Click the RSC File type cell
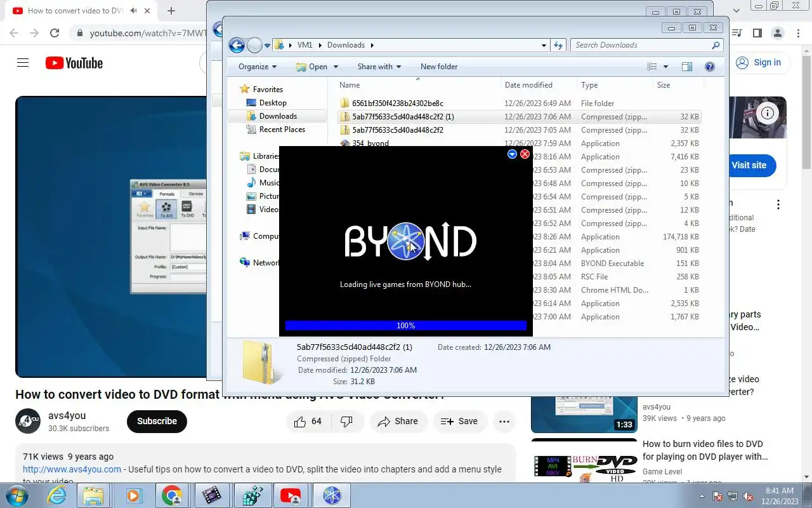The height and width of the screenshot is (508, 812). tap(594, 277)
